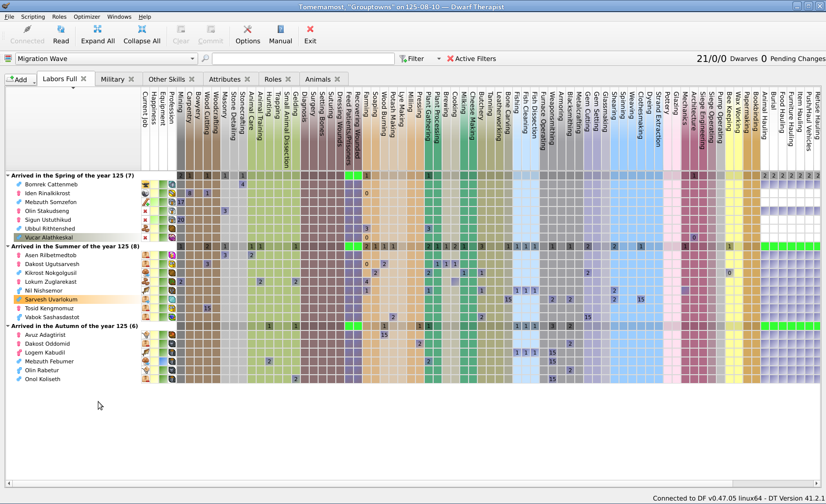Open the Migration Wave grouping dropdown
The height and width of the screenshot is (504, 826).
click(106, 59)
